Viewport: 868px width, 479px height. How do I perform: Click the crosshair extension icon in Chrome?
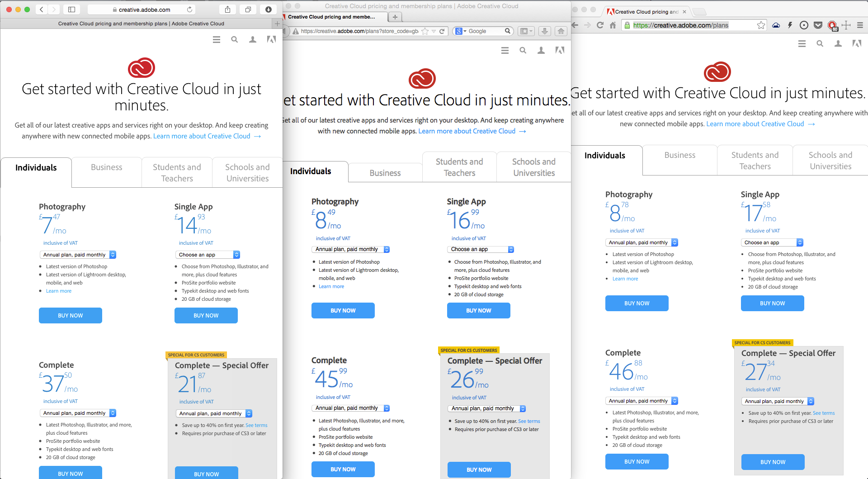846,25
